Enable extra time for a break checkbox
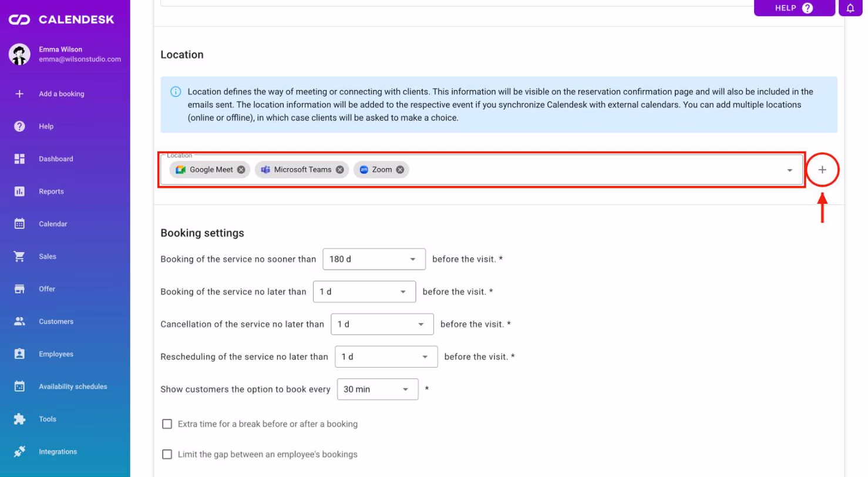Image resolution: width=868 pixels, height=477 pixels. (x=167, y=424)
